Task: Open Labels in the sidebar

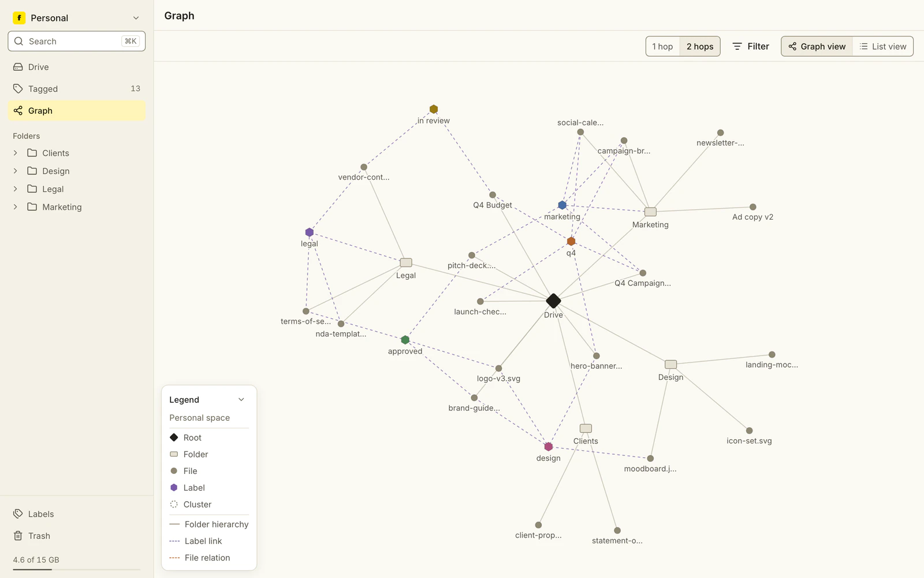Action: pos(77,514)
